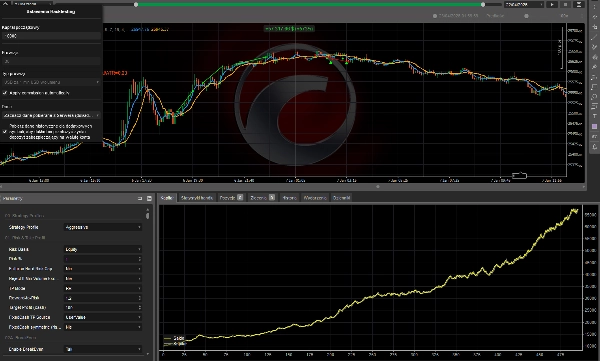
Task: Open the Min Volume dropdown set to No
Action: coord(103,279)
